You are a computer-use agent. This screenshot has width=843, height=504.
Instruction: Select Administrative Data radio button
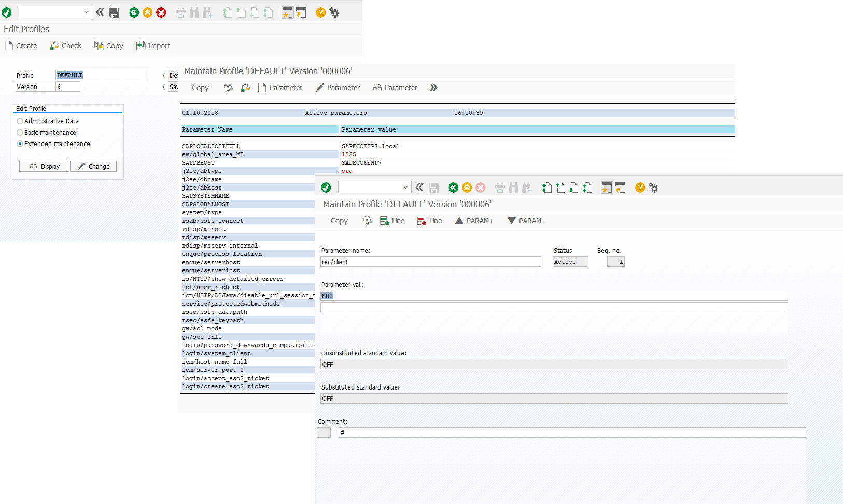20,121
